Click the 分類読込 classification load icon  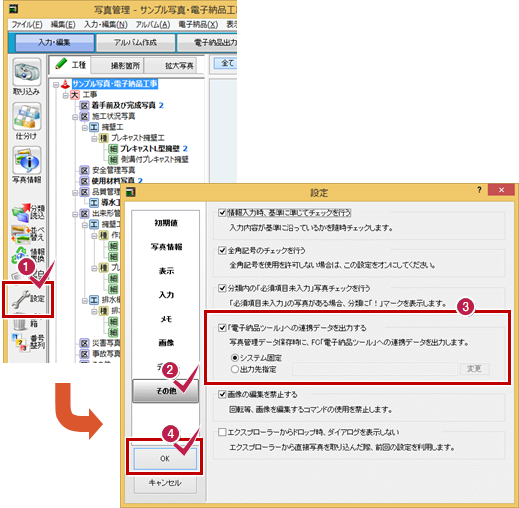28,212
